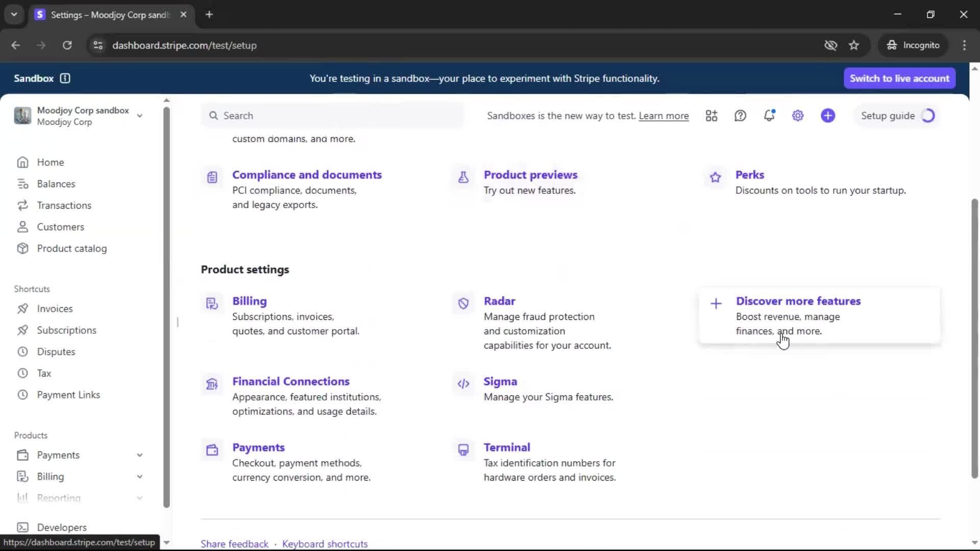Expand the Billing products section
Image resolution: width=980 pixels, height=551 pixels.
point(139,477)
